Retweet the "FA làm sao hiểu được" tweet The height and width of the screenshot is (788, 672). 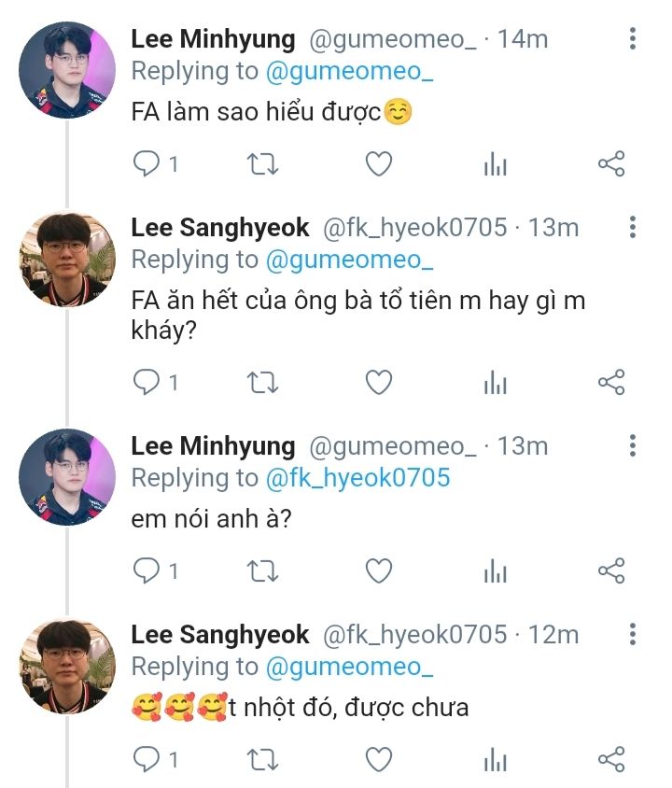(x=262, y=164)
